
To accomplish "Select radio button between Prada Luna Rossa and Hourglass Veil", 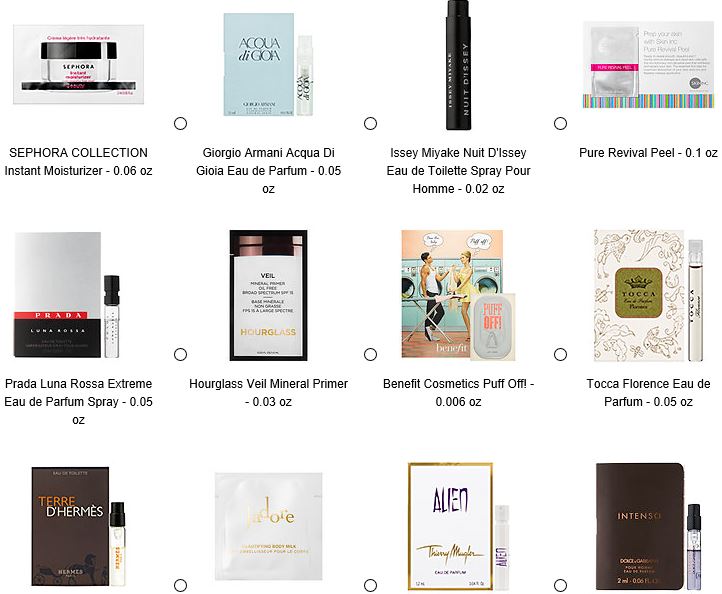I will point(180,355).
